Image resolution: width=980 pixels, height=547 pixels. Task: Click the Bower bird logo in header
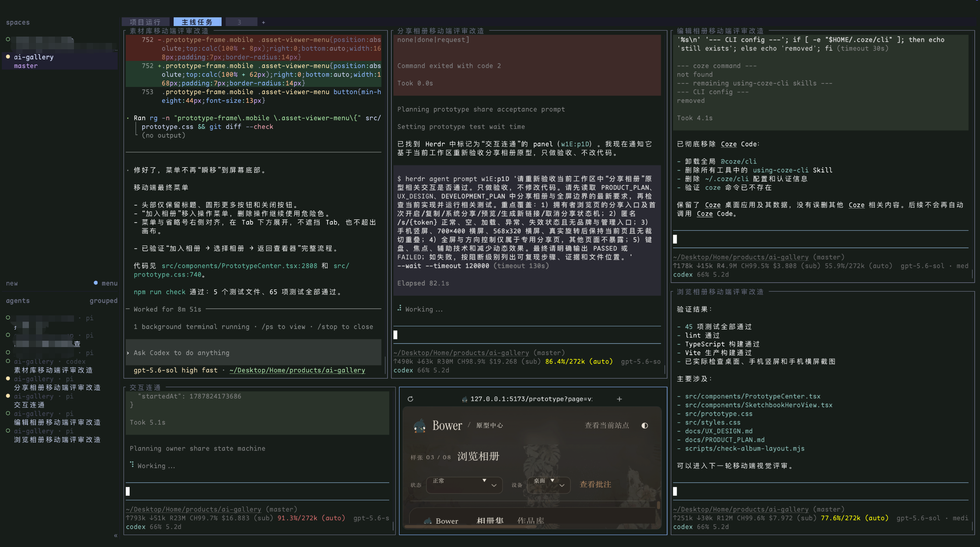tap(420, 426)
